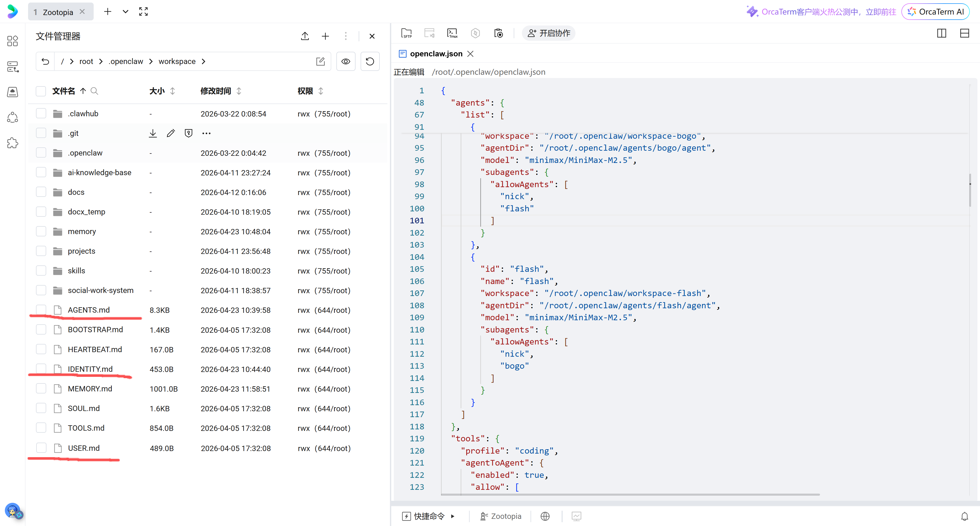Image resolution: width=980 pixels, height=526 pixels.
Task: Show more actions for the .git row
Action: (206, 133)
